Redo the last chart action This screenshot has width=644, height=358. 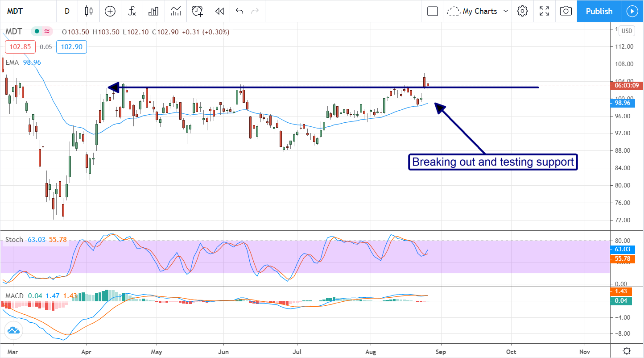pyautogui.click(x=255, y=11)
